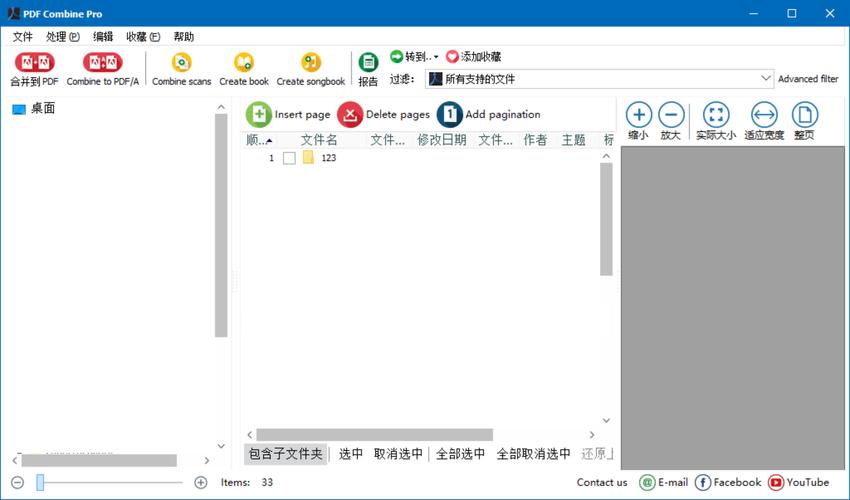Click 全部取消选中 uncheck all button
The height and width of the screenshot is (500, 850).
(x=533, y=454)
